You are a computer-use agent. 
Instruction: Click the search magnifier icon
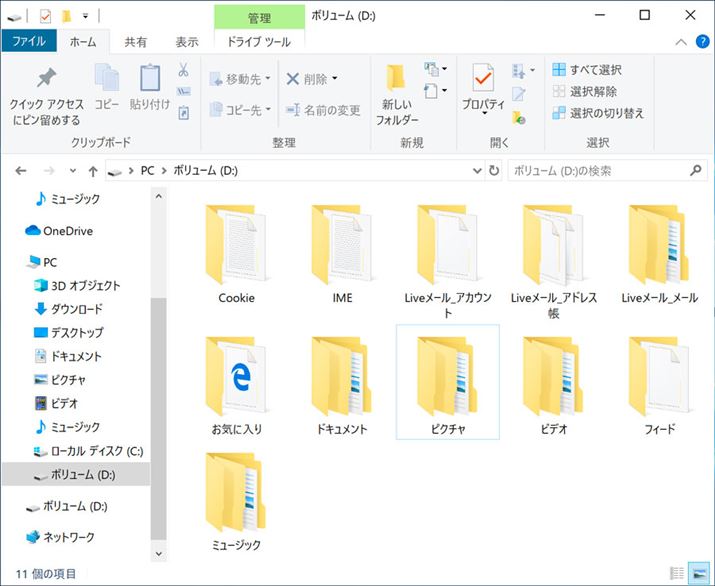pyautogui.click(x=695, y=171)
